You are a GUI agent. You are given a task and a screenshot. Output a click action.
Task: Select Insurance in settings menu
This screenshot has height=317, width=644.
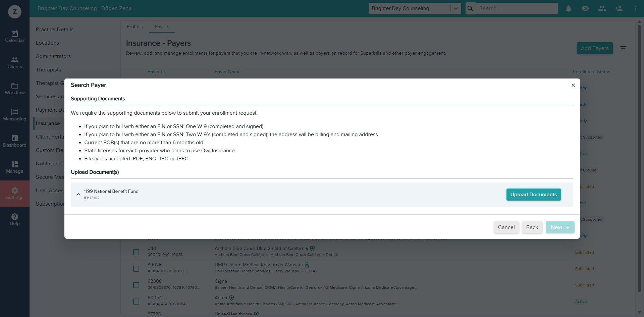(48, 123)
